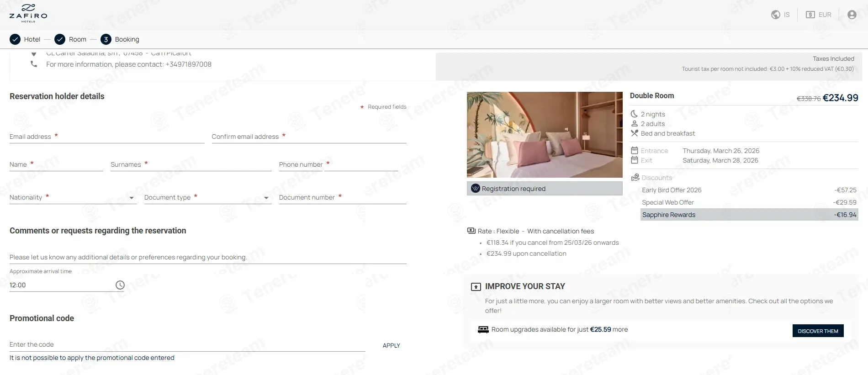Click the Exit calendar icon

(634, 160)
